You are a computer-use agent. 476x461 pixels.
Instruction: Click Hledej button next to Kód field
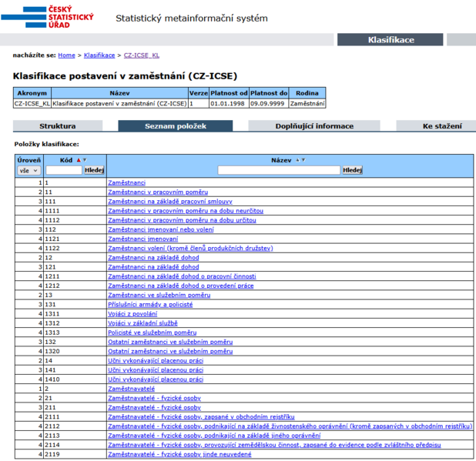[x=94, y=170]
